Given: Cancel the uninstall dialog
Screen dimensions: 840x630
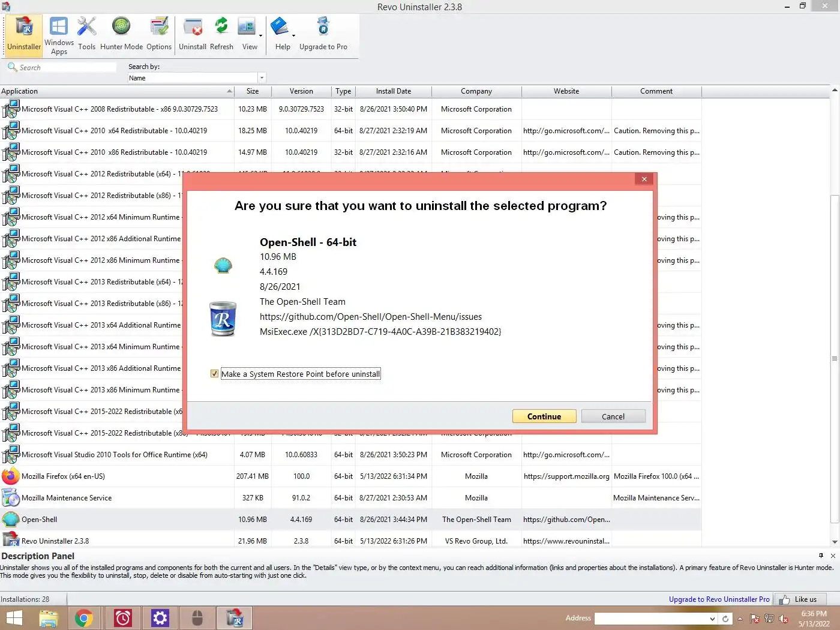Looking at the screenshot, I should coord(613,416).
